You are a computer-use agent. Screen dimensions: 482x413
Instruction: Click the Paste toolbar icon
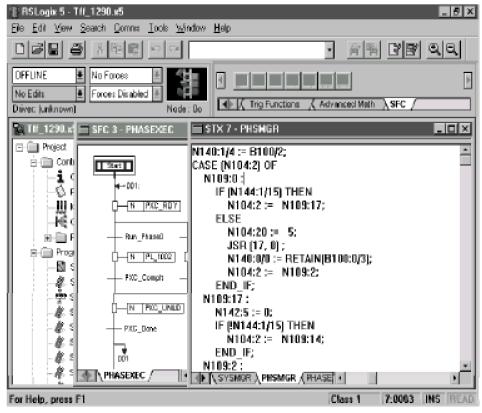(x=134, y=49)
